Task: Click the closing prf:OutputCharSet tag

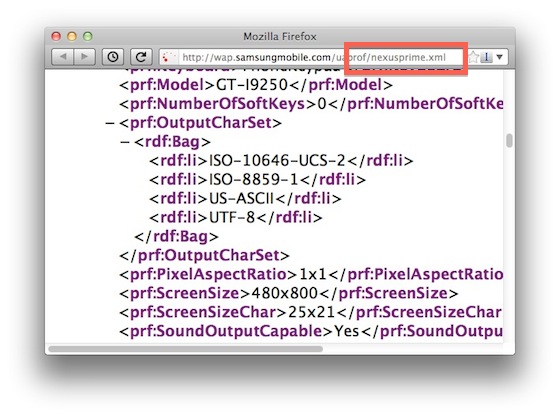Action: (204, 255)
